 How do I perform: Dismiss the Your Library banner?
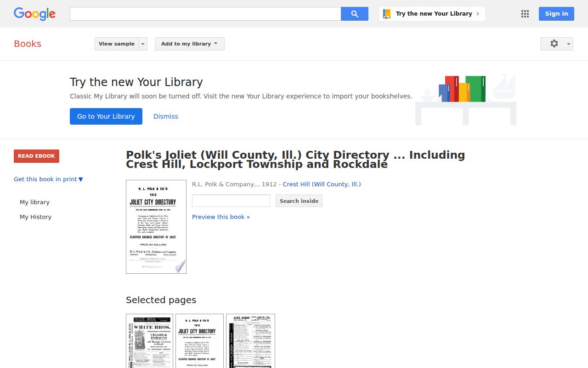tap(166, 116)
